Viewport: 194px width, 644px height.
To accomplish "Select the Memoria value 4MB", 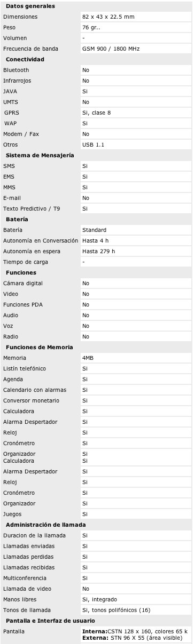I will point(88,358).
